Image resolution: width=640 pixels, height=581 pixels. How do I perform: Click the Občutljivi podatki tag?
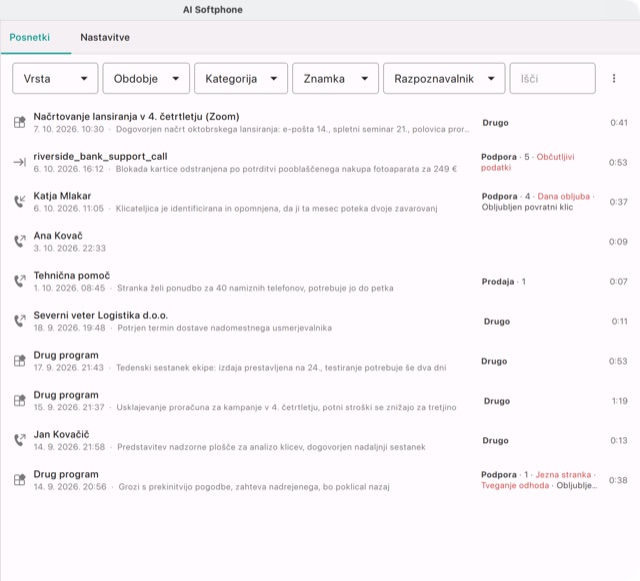(x=527, y=162)
